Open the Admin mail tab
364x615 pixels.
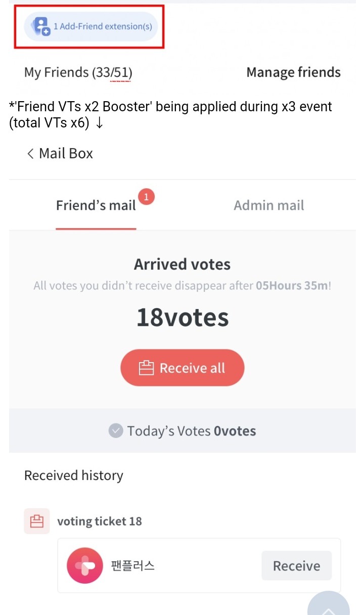coord(268,205)
